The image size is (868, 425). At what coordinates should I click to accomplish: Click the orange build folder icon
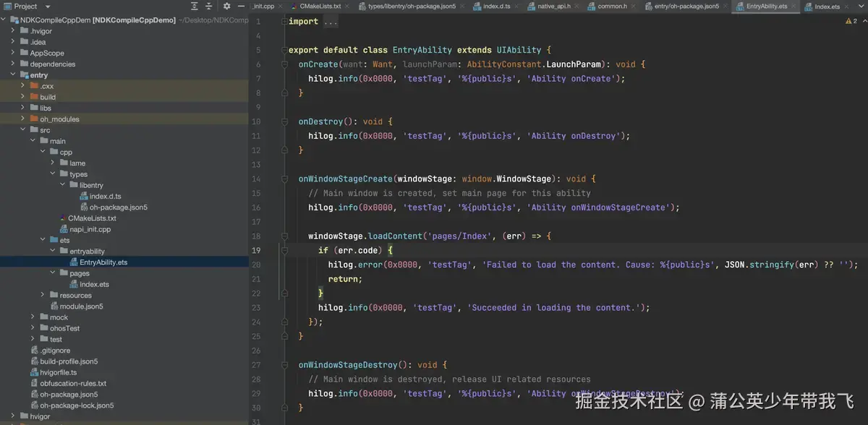[33, 97]
